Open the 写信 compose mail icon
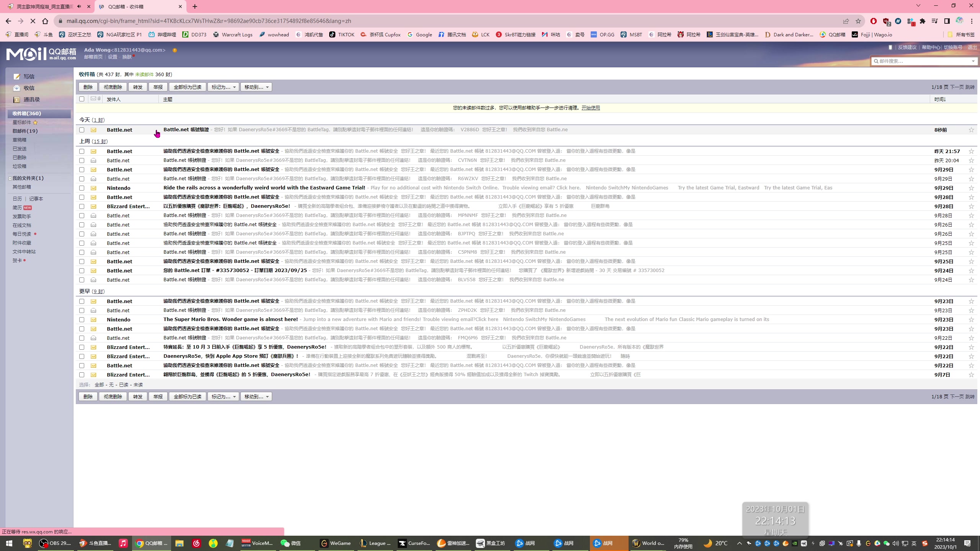 (16, 77)
